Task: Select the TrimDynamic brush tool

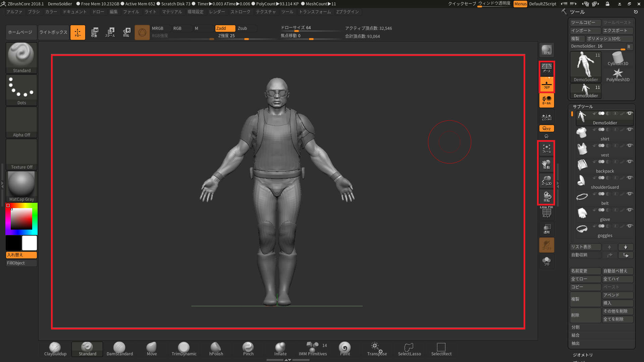Action: [x=184, y=348]
